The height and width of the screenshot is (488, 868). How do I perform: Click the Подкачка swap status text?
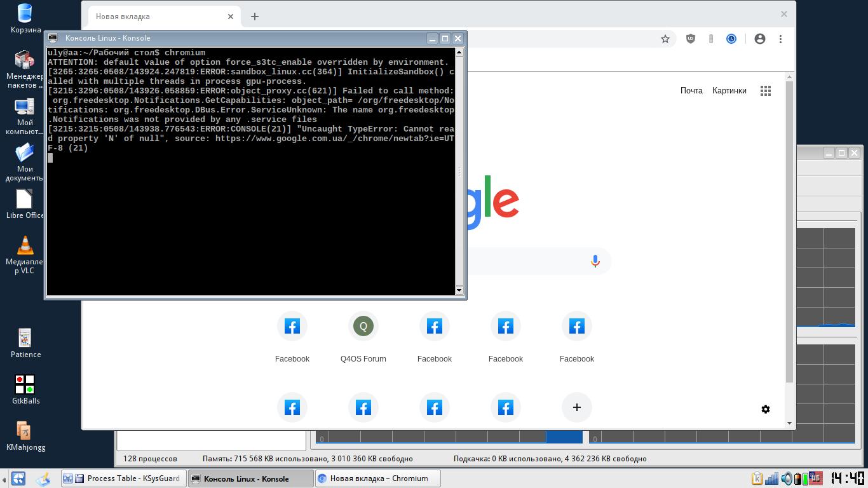coord(550,458)
